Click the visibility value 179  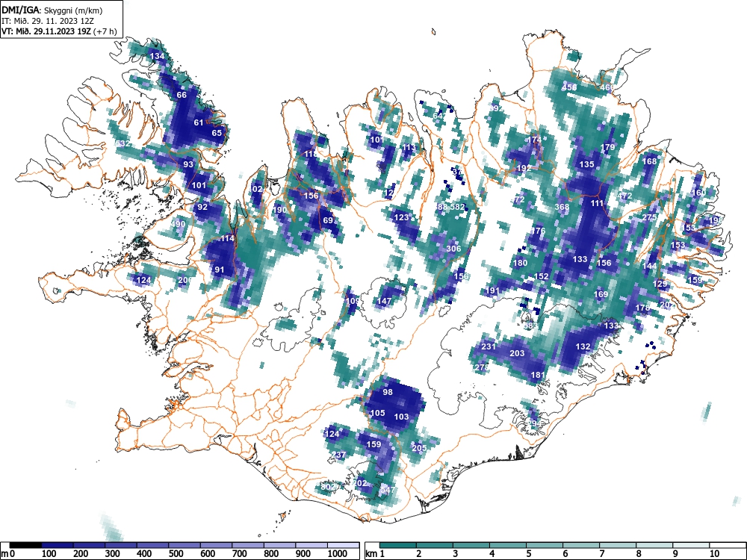[x=608, y=147]
